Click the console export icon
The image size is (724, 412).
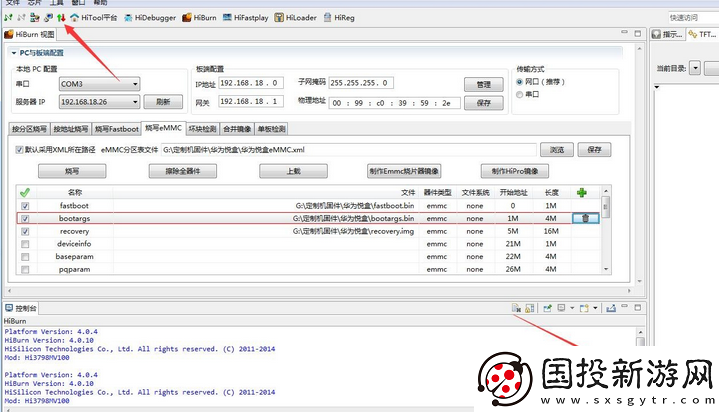(611, 308)
